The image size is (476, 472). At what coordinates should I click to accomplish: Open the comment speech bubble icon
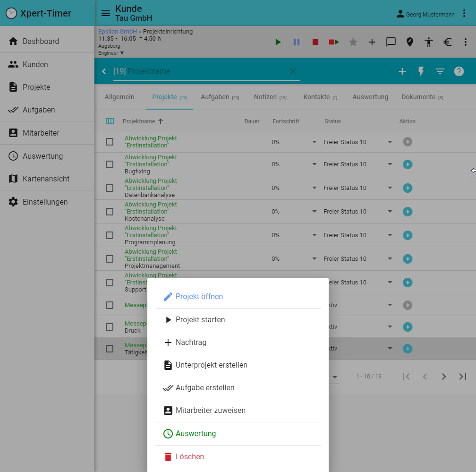pos(391,42)
